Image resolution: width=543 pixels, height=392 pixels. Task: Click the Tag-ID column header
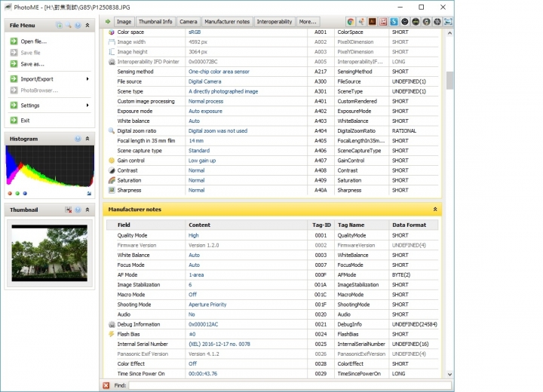[x=321, y=225]
